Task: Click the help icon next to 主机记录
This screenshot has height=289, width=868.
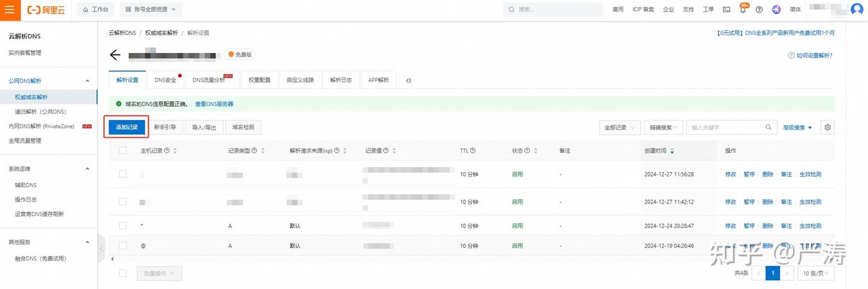Action: pyautogui.click(x=167, y=151)
